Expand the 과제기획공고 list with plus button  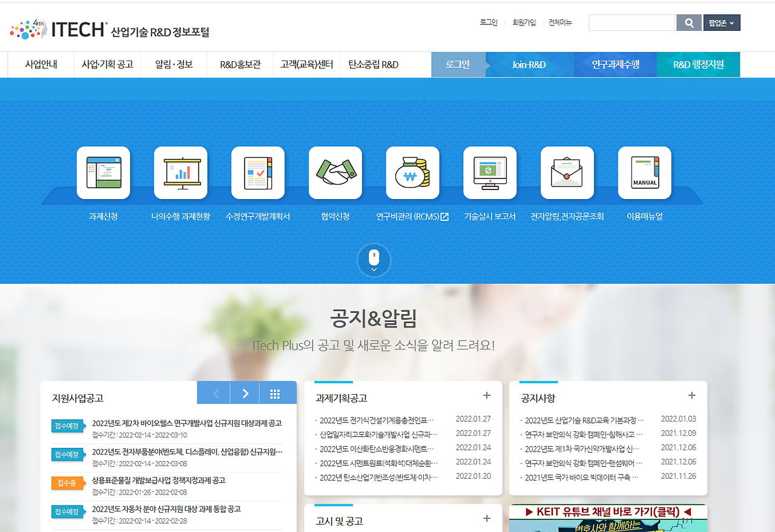[x=487, y=395]
